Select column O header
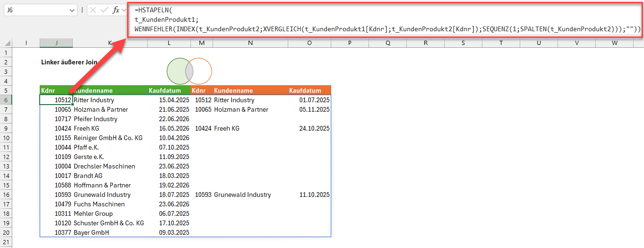Viewport: 644px width, 248px height. click(x=309, y=43)
